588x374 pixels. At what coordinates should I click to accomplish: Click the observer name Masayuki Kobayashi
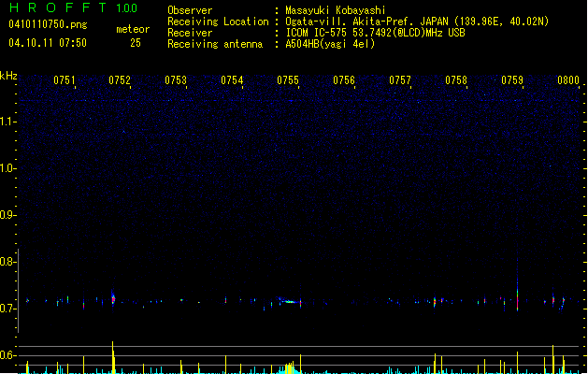(x=336, y=10)
